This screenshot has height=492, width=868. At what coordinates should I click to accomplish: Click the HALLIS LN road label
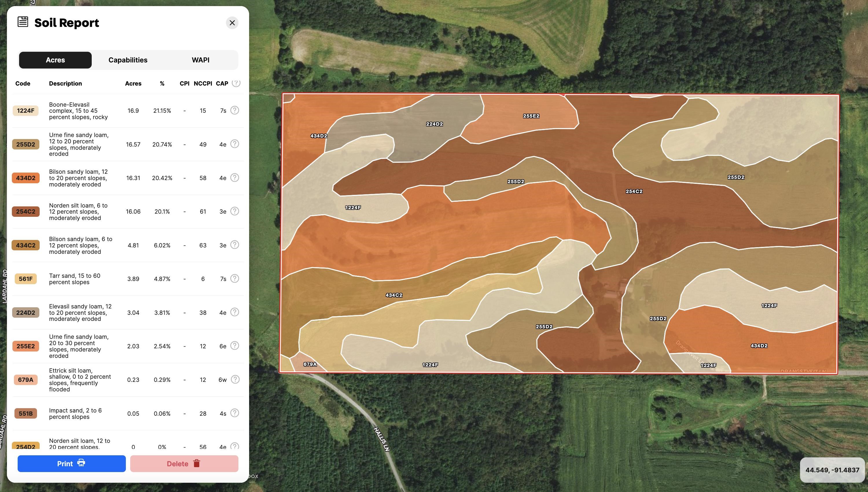click(382, 439)
